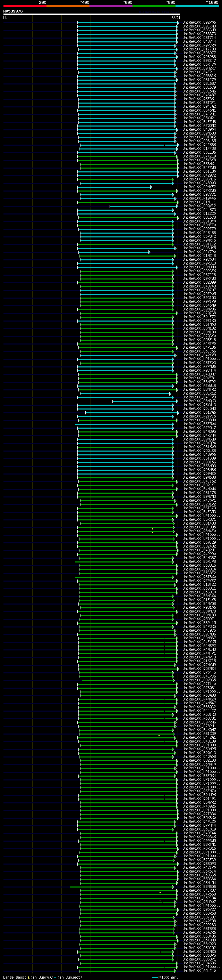Click hit label UniRef100_A4RYV9

(x=199, y=355)
